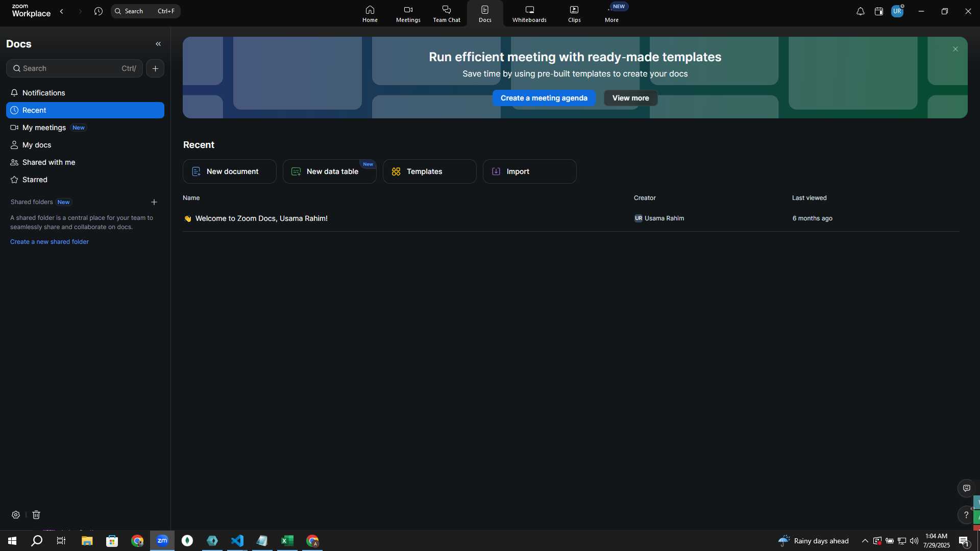Sort by the Name column header
Viewport: 980px width, 551px height.
191,198
